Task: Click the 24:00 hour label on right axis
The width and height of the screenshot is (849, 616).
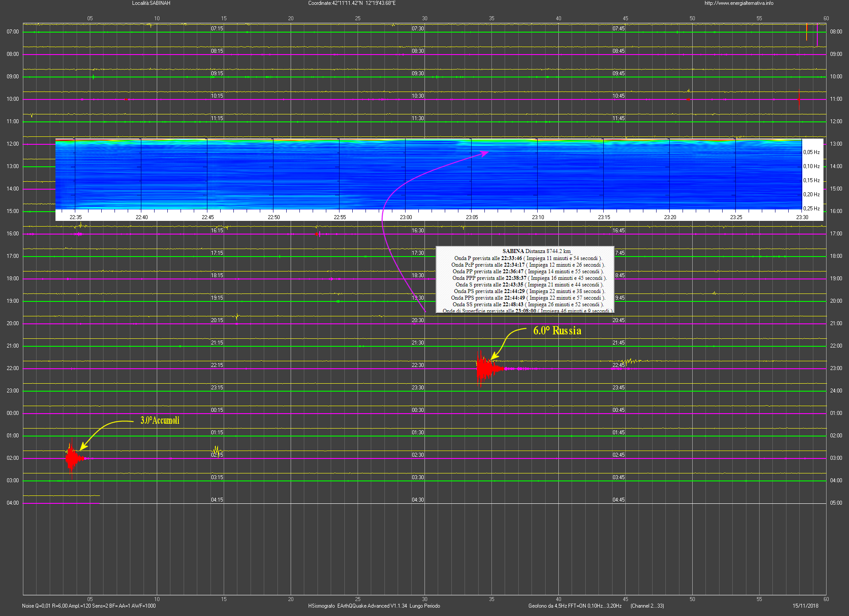Action: (x=836, y=391)
